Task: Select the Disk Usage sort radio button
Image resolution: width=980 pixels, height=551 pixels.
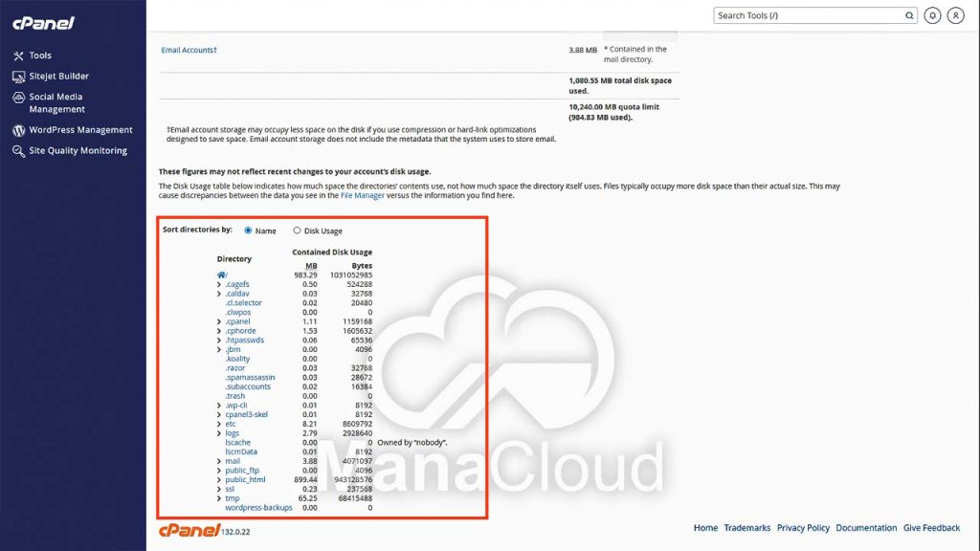Action: [x=297, y=231]
